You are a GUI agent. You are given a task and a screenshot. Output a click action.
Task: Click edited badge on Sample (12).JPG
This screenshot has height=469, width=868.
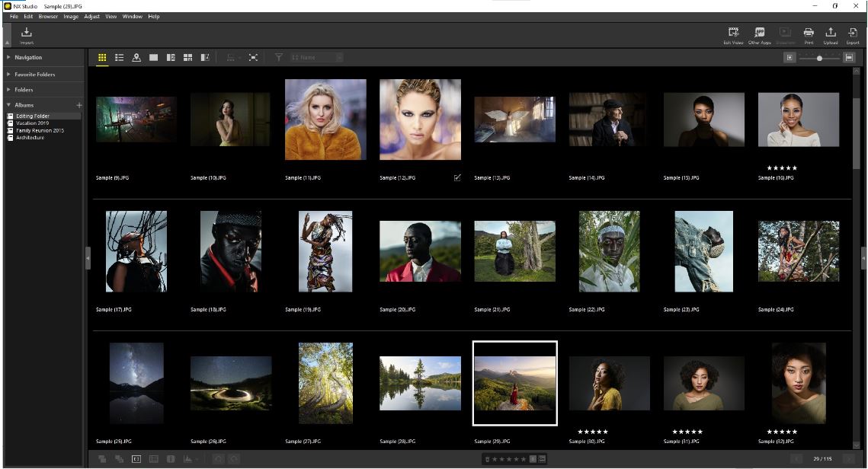pyautogui.click(x=457, y=177)
